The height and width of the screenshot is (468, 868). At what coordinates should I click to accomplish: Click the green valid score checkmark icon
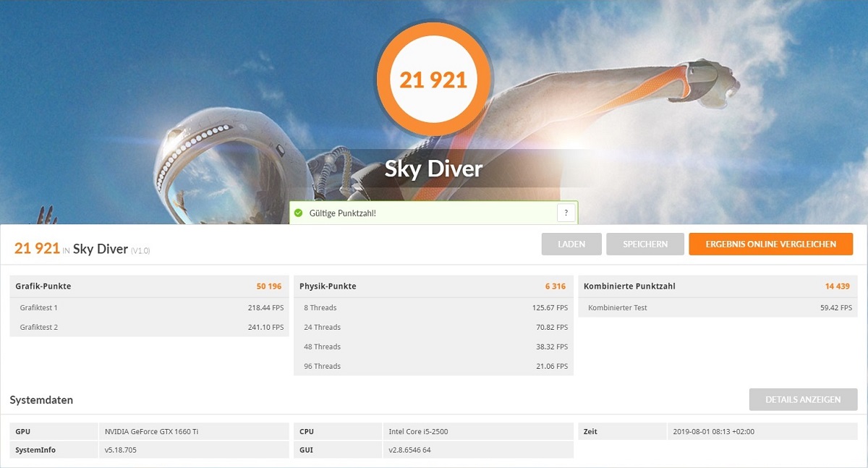(298, 213)
